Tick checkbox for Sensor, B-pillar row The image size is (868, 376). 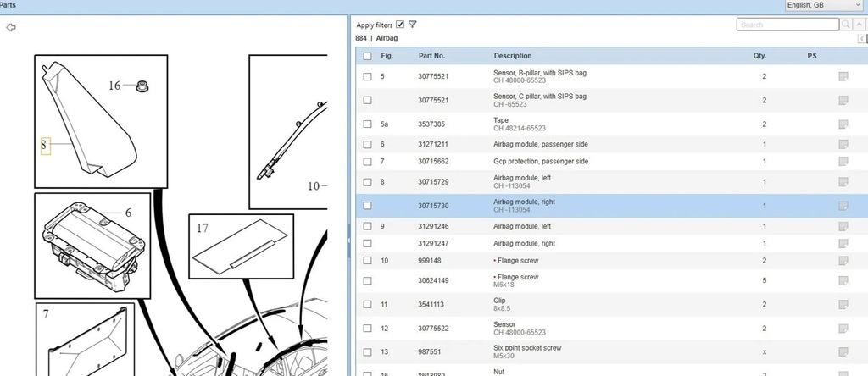tap(368, 76)
